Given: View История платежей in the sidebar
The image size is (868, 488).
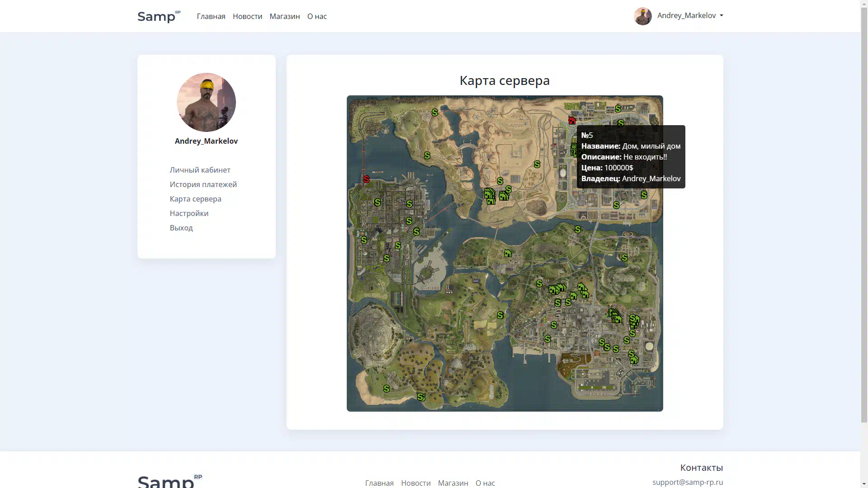Looking at the screenshot, I should pyautogui.click(x=203, y=184).
